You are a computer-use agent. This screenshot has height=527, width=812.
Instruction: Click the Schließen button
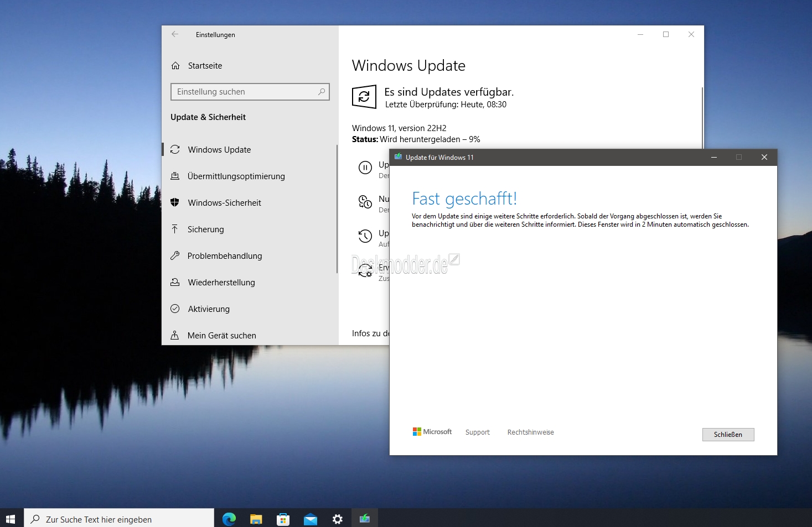(x=728, y=435)
